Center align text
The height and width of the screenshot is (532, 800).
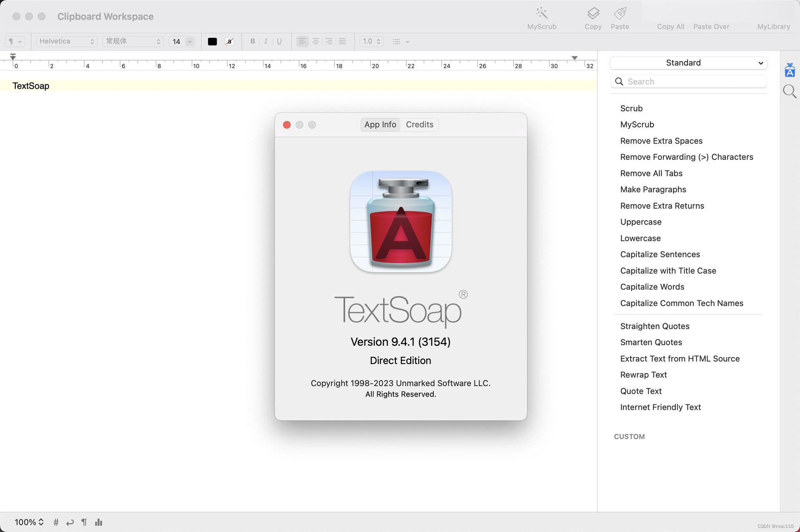[x=316, y=41]
